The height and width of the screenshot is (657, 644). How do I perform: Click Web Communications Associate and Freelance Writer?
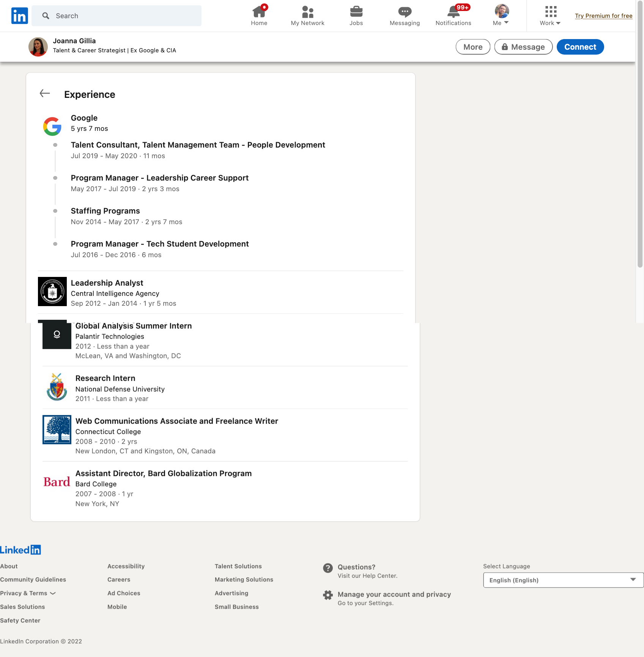(x=177, y=421)
